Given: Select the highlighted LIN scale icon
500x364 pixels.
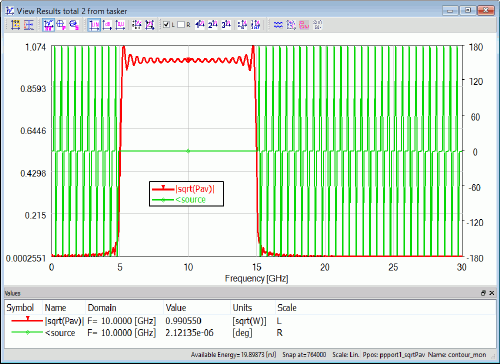Looking at the screenshot, I should tap(94, 25).
